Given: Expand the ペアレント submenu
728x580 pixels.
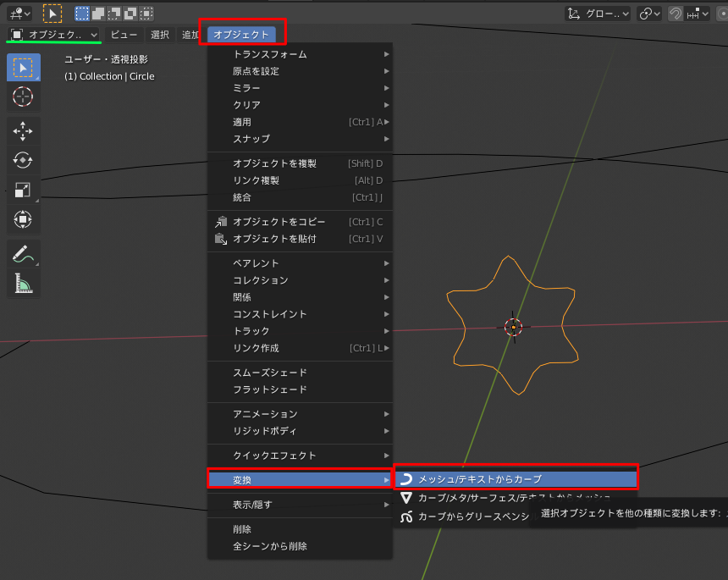Looking at the screenshot, I should 300,263.
